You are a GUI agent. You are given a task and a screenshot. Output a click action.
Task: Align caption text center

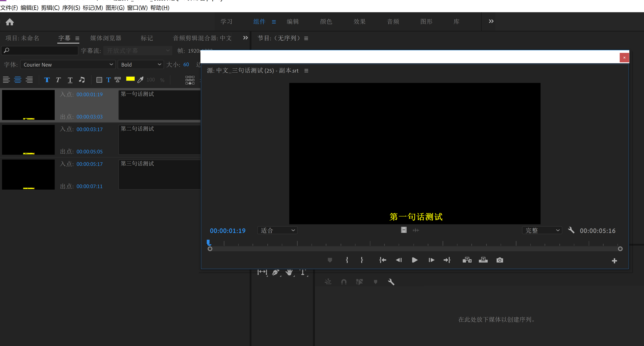(x=18, y=80)
